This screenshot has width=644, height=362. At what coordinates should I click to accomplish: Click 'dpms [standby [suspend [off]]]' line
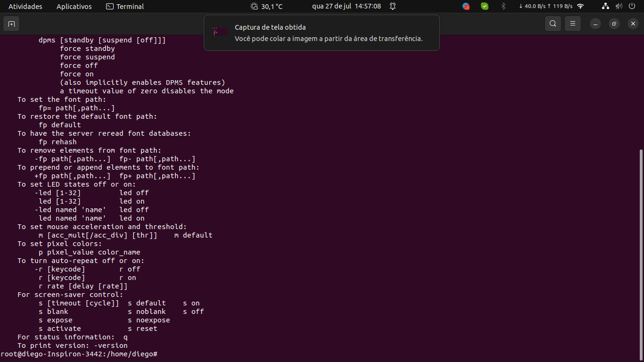(102, 40)
